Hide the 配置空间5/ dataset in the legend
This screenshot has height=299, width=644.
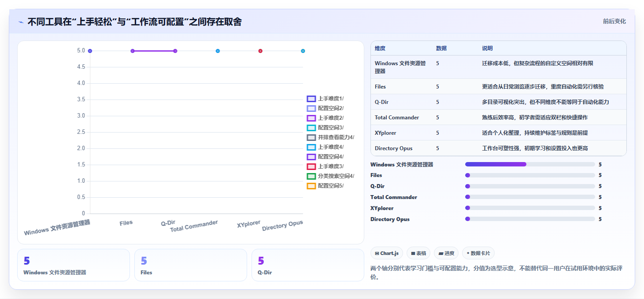pos(325,186)
